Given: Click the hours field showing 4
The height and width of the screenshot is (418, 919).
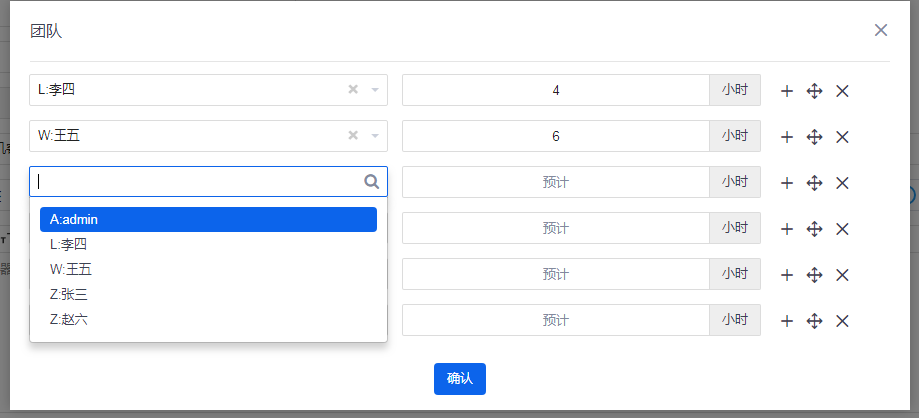Looking at the screenshot, I should click(x=556, y=90).
